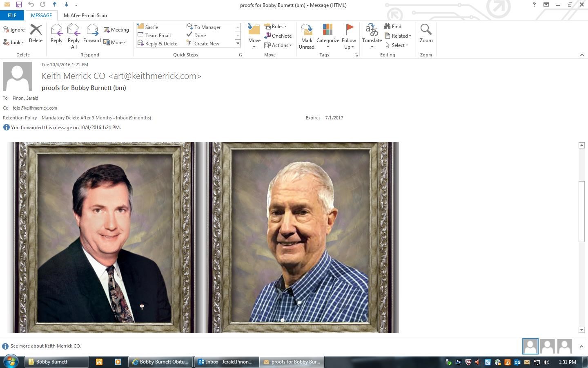Click the Find binoculars button
Image resolution: width=588 pixels, height=368 pixels.
(393, 27)
